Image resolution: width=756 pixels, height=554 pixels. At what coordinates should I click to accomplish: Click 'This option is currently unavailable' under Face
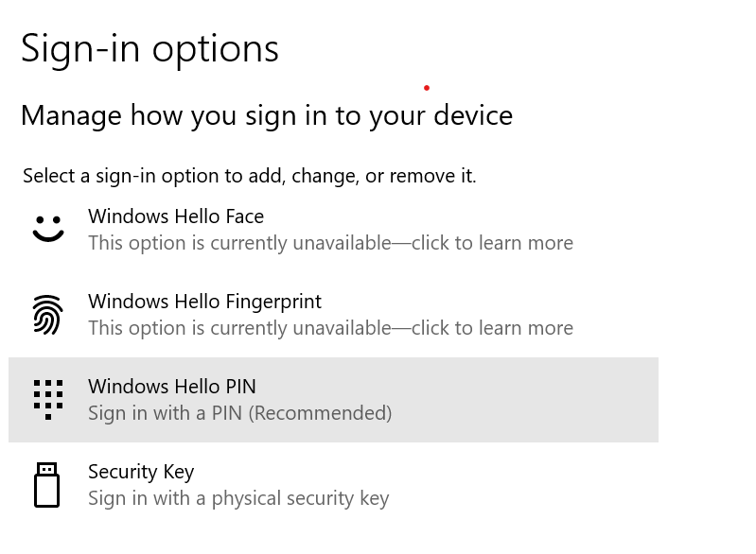tap(238, 243)
